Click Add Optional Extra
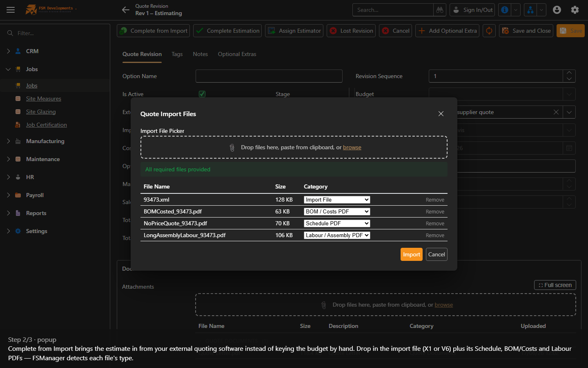The width and height of the screenshot is (588, 368). [x=447, y=31]
